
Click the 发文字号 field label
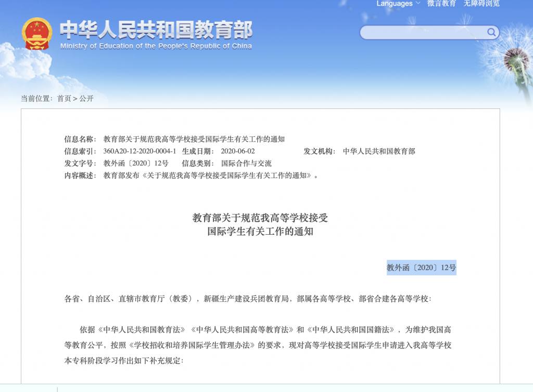point(80,163)
